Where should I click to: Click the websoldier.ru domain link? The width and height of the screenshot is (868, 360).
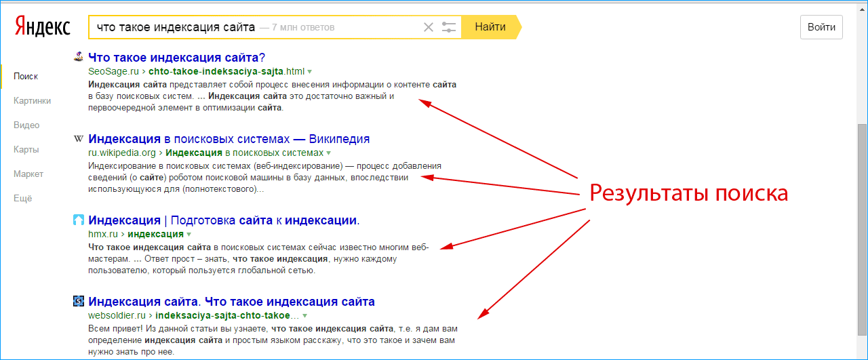coord(117,316)
